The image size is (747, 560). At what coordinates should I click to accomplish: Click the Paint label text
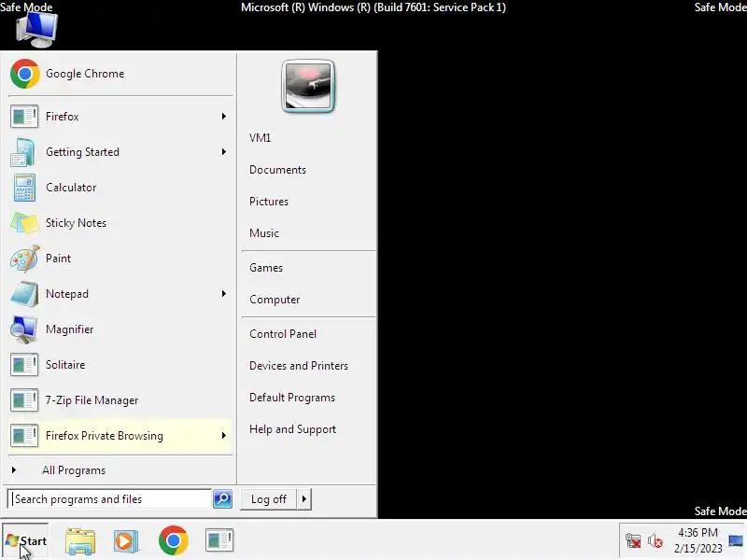tap(58, 259)
